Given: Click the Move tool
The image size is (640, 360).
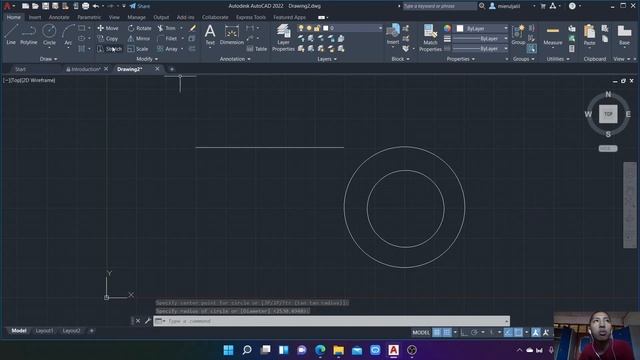Looking at the screenshot, I should (x=108, y=28).
